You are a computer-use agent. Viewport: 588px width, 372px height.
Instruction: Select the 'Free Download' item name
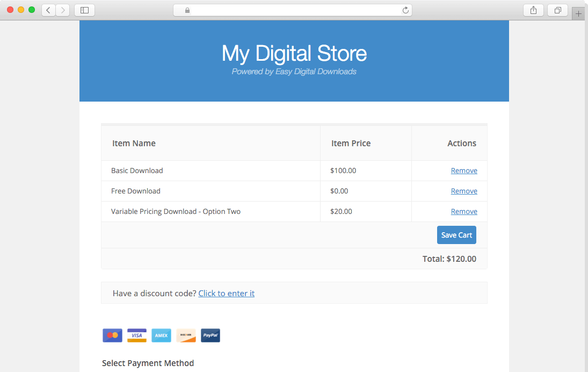[x=136, y=191]
